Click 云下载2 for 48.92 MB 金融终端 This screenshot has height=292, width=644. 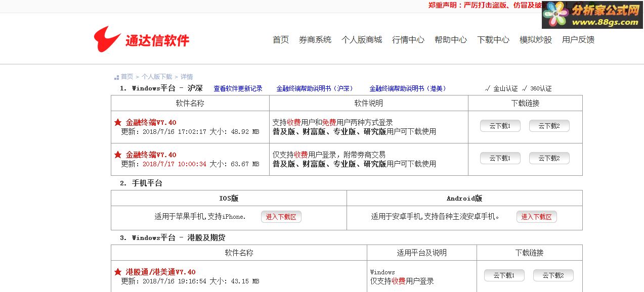pos(549,126)
